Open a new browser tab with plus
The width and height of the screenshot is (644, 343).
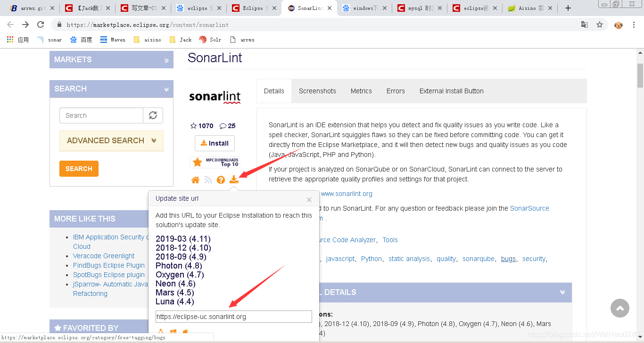click(568, 8)
